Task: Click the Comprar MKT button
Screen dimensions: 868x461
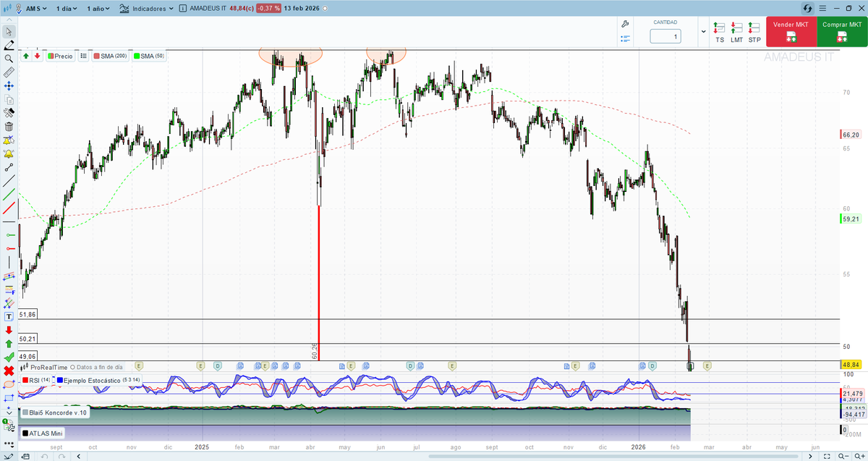Action: pos(842,33)
